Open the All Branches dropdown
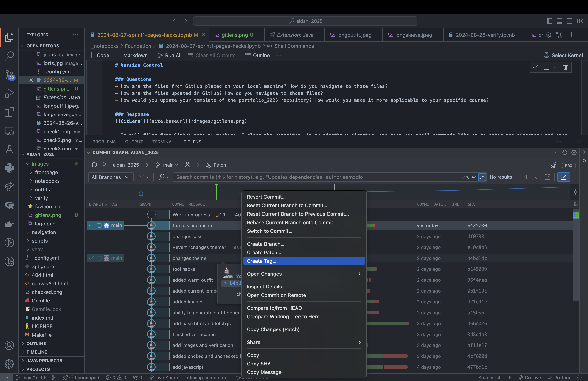The image size is (588, 381). [111, 177]
